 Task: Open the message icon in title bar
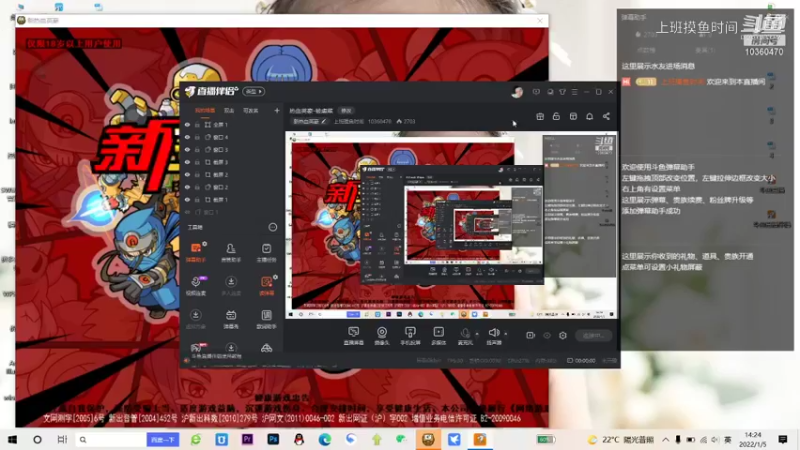tap(536, 92)
